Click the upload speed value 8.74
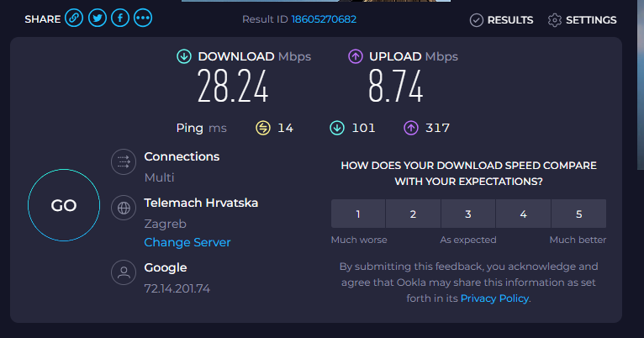Image resolution: width=644 pixels, height=338 pixels. 395,87
